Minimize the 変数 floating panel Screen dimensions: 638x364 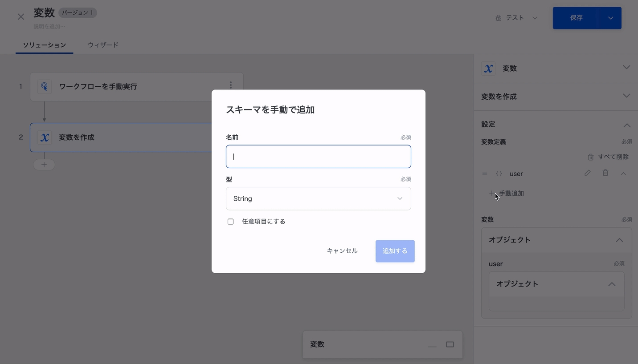(x=432, y=344)
